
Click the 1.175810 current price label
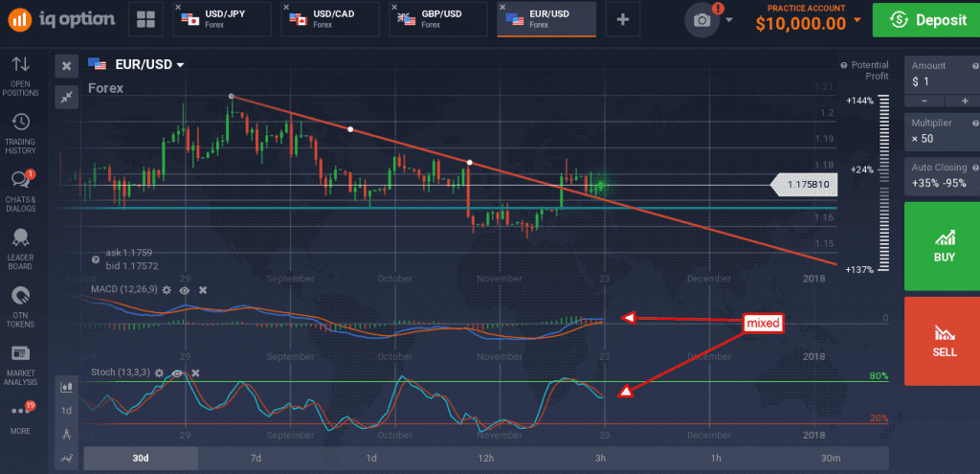pyautogui.click(x=804, y=185)
